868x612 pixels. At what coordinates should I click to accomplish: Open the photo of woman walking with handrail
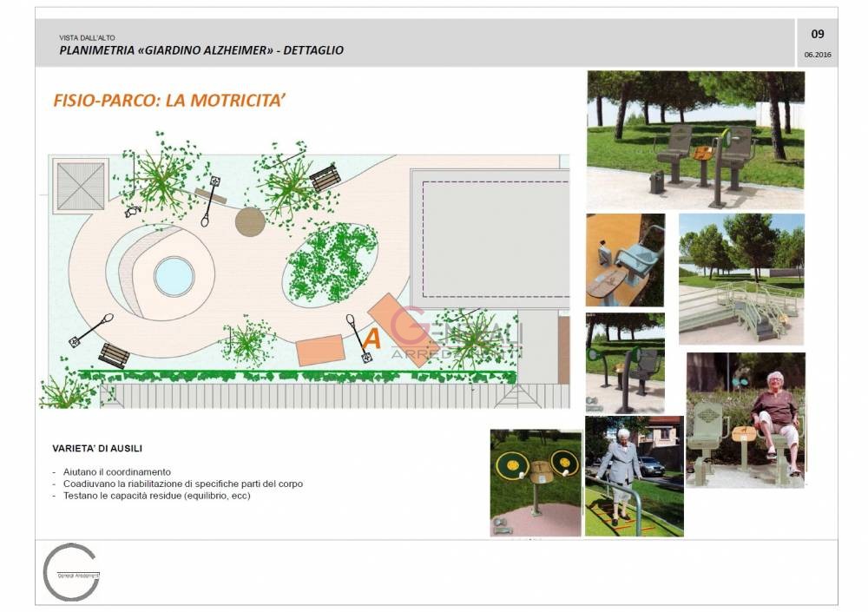pos(634,476)
